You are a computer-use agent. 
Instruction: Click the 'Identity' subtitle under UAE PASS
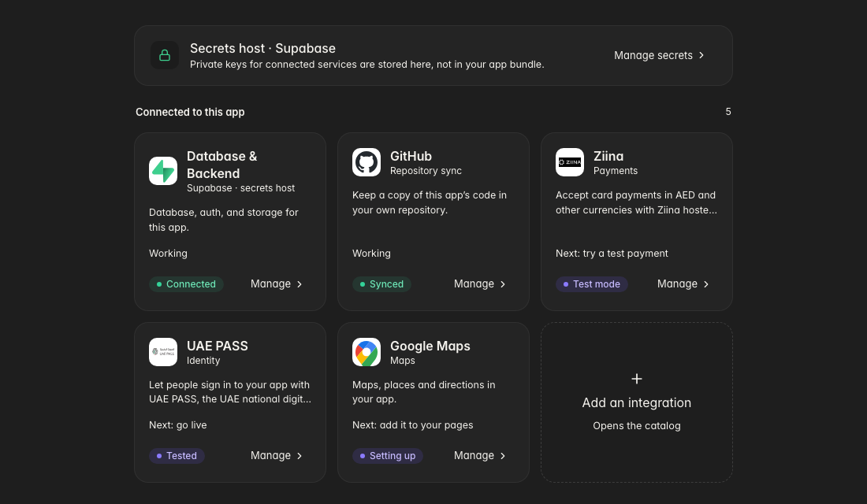coord(203,361)
